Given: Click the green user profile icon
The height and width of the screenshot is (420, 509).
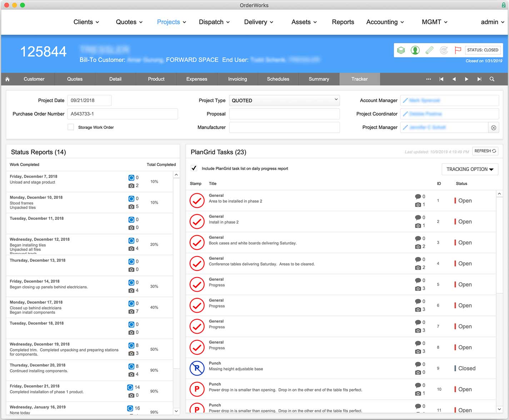Looking at the screenshot, I should pyautogui.click(x=415, y=50).
